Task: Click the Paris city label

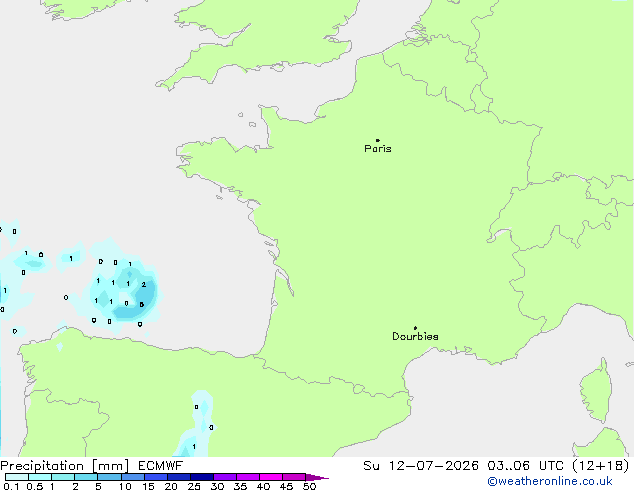Action: coord(378,149)
